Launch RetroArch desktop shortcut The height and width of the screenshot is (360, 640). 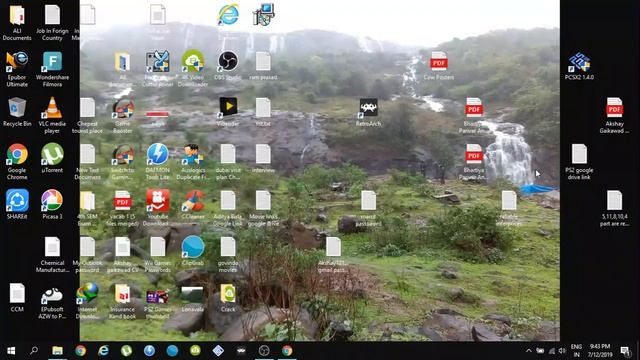point(368,108)
